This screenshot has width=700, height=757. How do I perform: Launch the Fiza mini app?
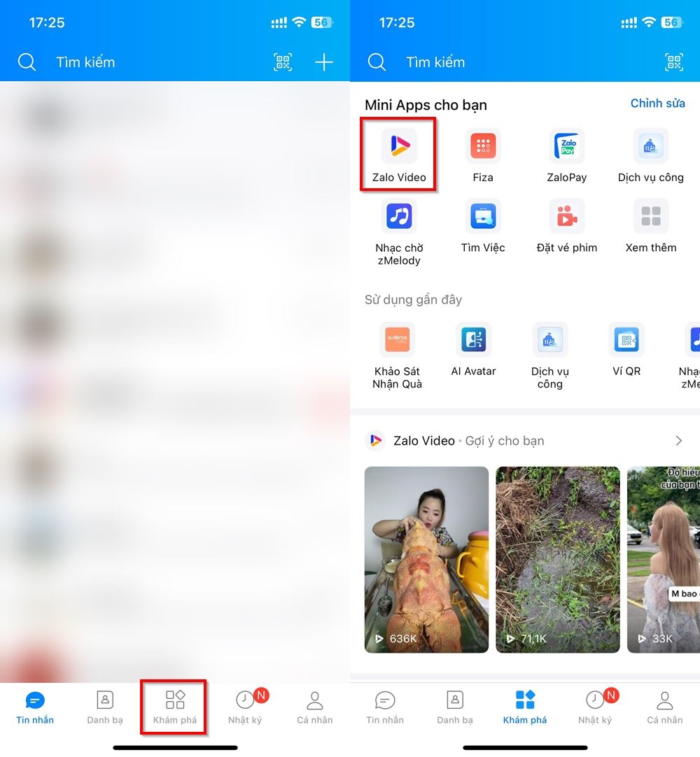[x=482, y=147]
